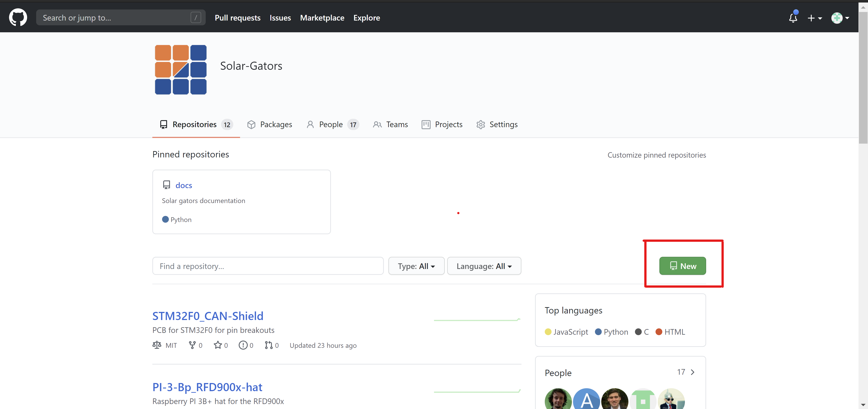Viewport: 868px width, 409px height.
Task: Click Customize pinned repositories link
Action: [656, 155]
